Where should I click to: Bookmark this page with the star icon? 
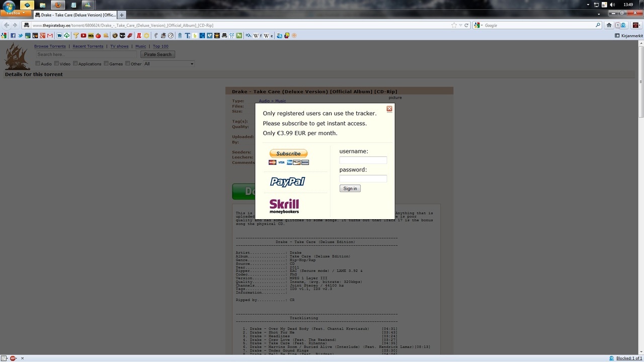pyautogui.click(x=454, y=25)
